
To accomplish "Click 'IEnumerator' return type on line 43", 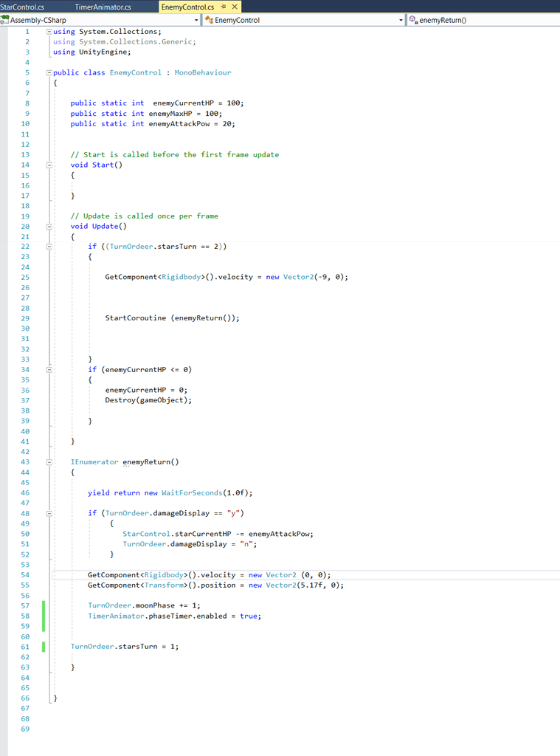I will [94, 462].
